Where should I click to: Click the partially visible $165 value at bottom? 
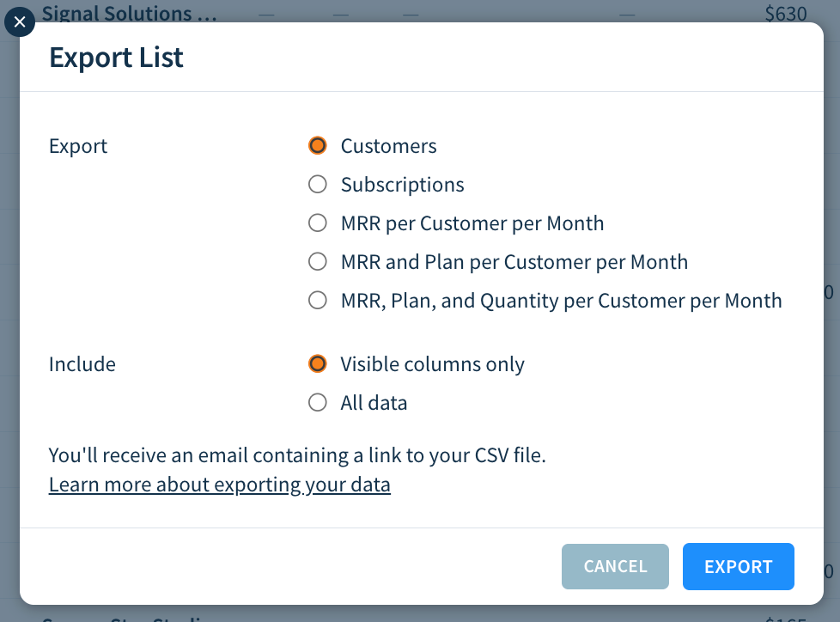(786, 616)
